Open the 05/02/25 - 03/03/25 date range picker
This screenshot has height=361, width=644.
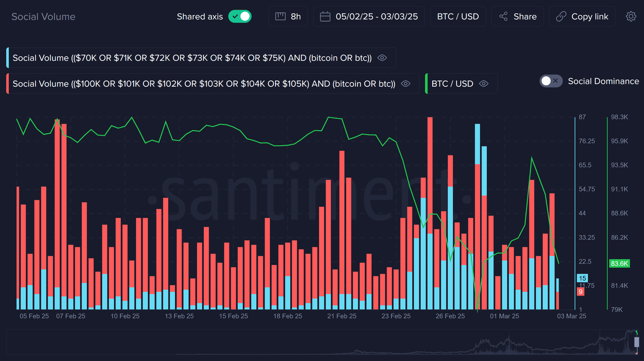click(x=376, y=16)
